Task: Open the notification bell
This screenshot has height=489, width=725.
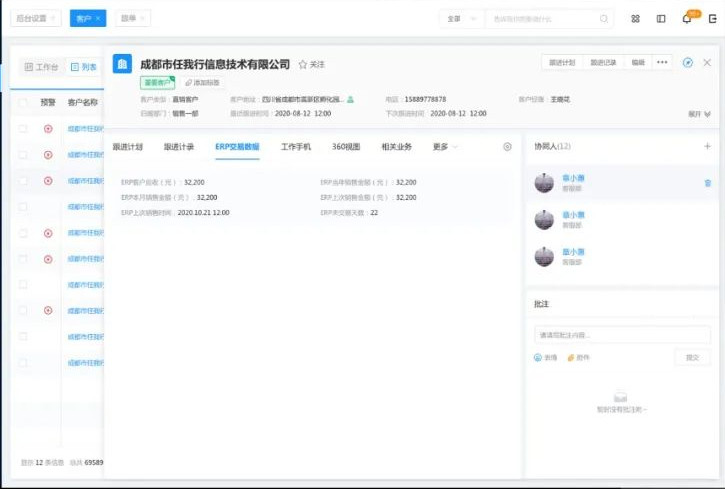Action: 687,19
